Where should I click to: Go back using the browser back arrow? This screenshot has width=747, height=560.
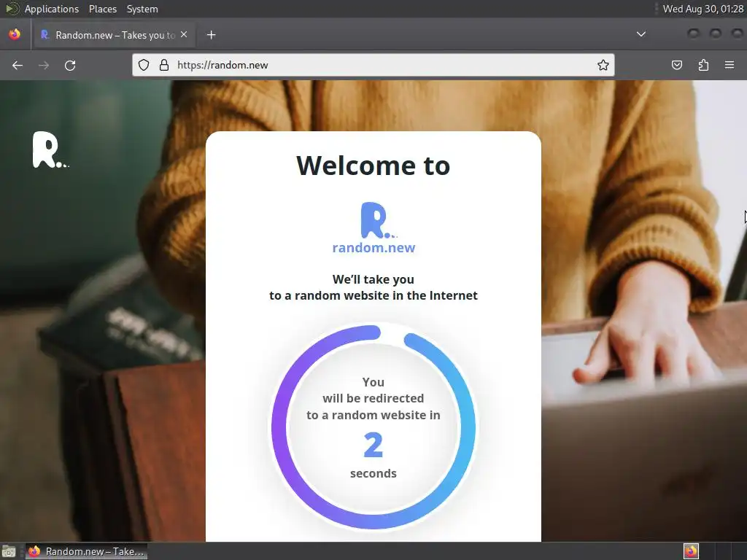click(18, 65)
